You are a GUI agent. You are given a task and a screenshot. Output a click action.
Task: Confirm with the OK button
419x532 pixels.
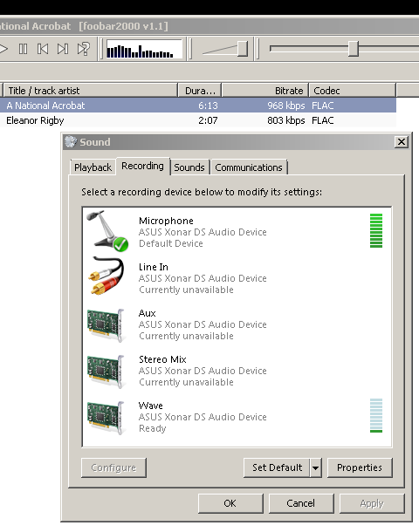tap(230, 503)
